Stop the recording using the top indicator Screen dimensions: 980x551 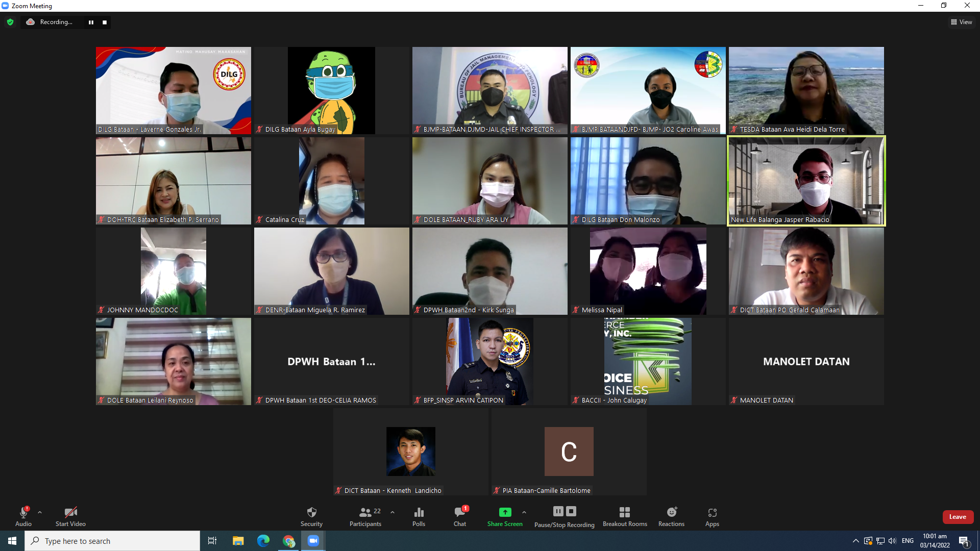click(x=105, y=22)
